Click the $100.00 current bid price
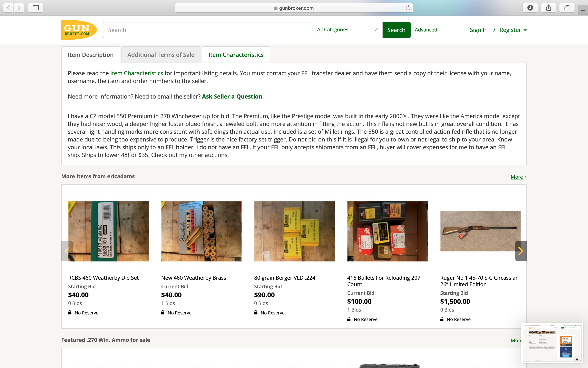 click(x=359, y=301)
